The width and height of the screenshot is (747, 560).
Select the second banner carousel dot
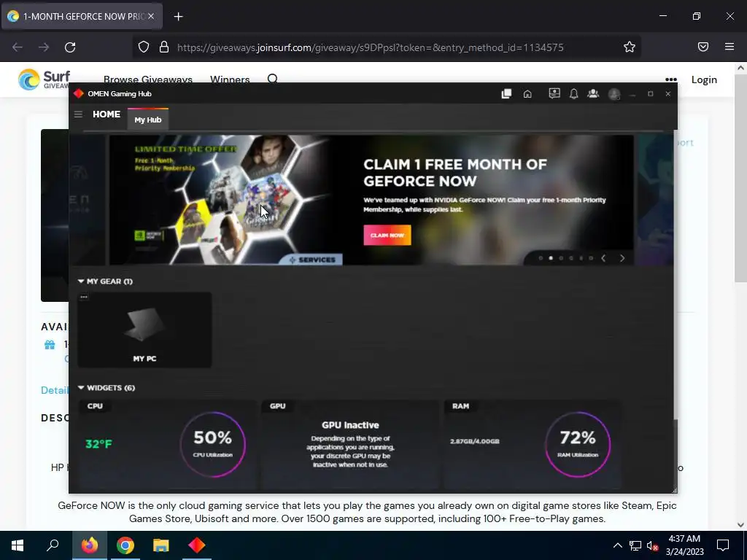551,258
